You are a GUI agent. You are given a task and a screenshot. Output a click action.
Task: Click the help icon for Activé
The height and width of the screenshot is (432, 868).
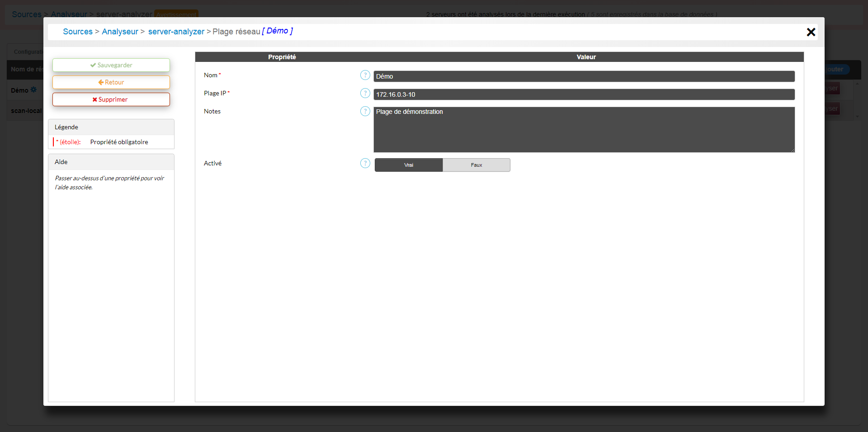(x=365, y=163)
